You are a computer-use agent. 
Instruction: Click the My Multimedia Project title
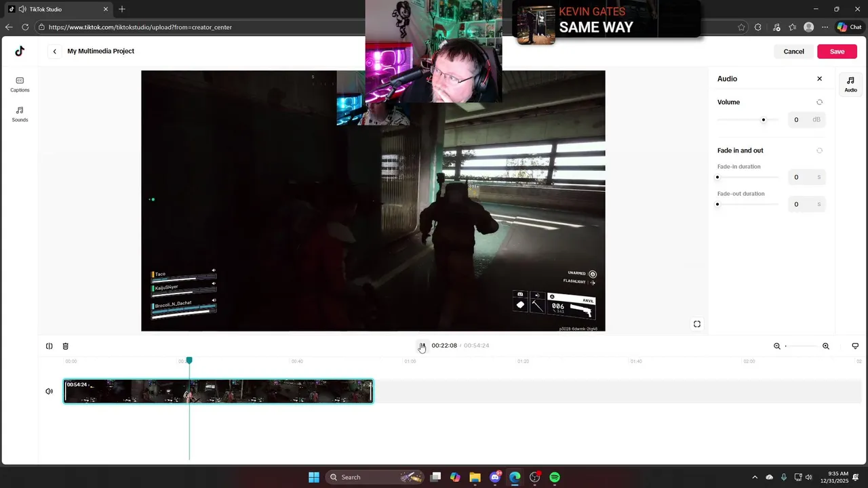click(x=100, y=52)
